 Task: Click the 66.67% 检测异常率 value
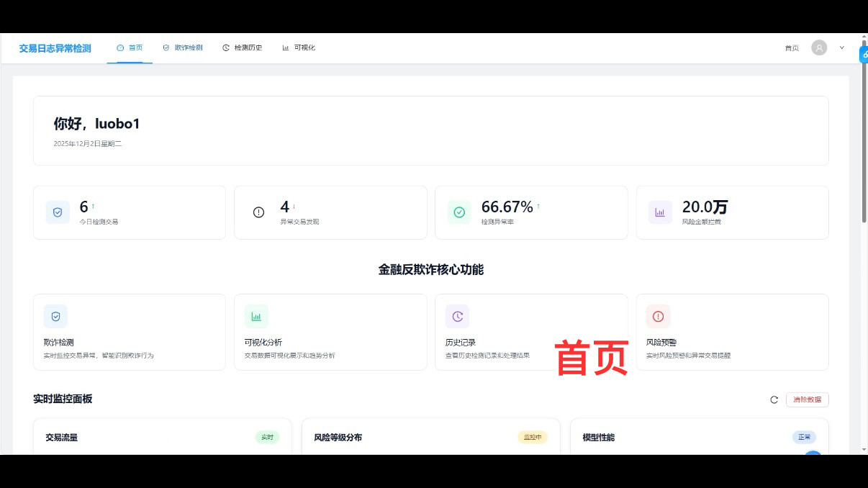point(507,207)
